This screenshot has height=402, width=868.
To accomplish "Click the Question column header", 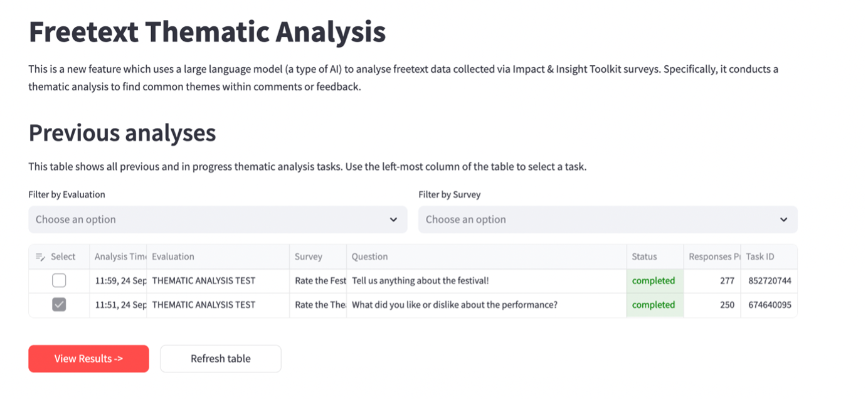I will pyautogui.click(x=369, y=257).
